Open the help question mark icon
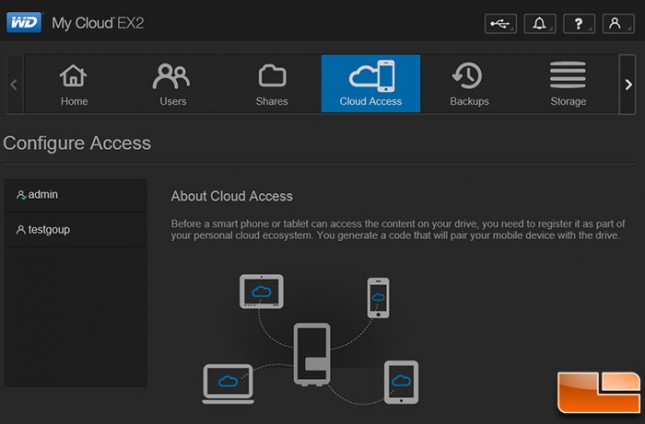 click(x=579, y=24)
